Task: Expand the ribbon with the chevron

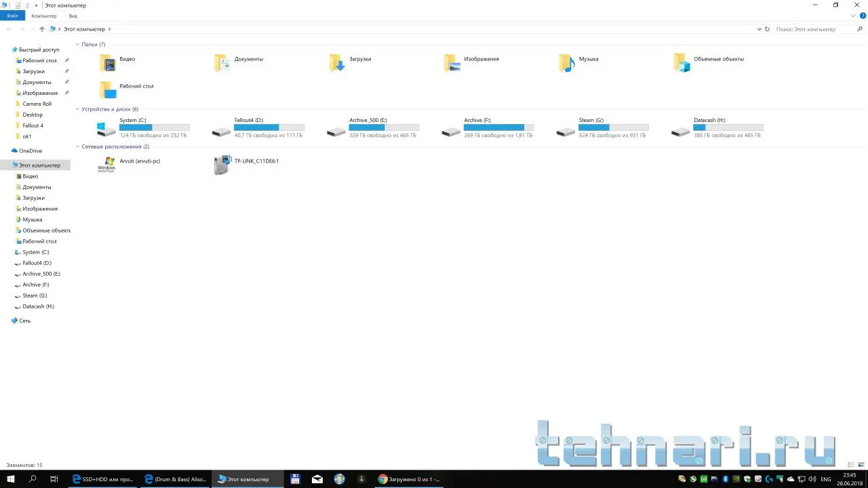Action: [x=854, y=16]
